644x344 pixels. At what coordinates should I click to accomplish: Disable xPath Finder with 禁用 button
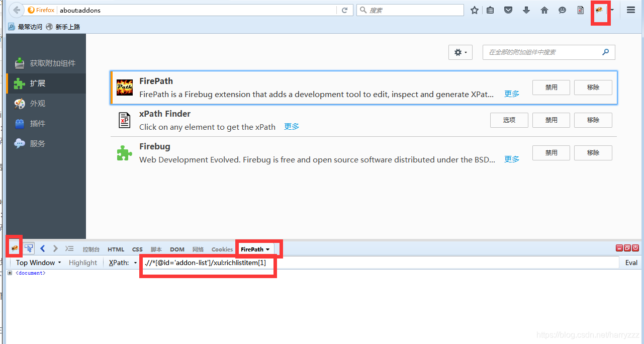click(x=551, y=120)
